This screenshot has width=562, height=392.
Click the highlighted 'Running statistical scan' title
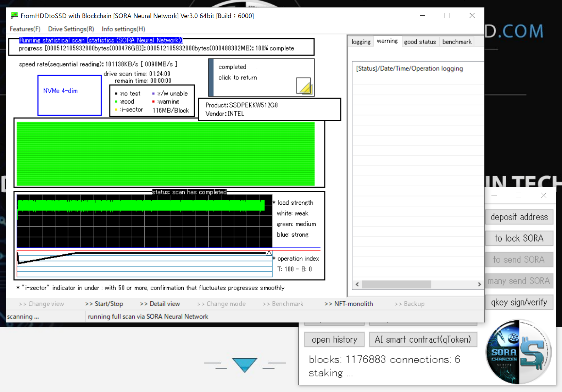point(101,40)
